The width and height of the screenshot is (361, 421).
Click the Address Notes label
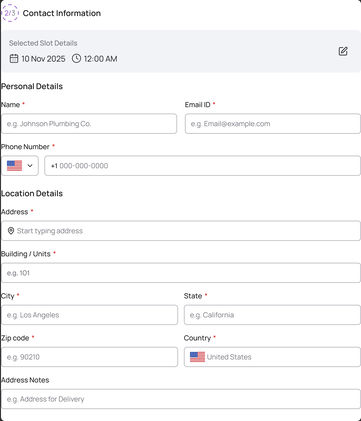[25, 380]
